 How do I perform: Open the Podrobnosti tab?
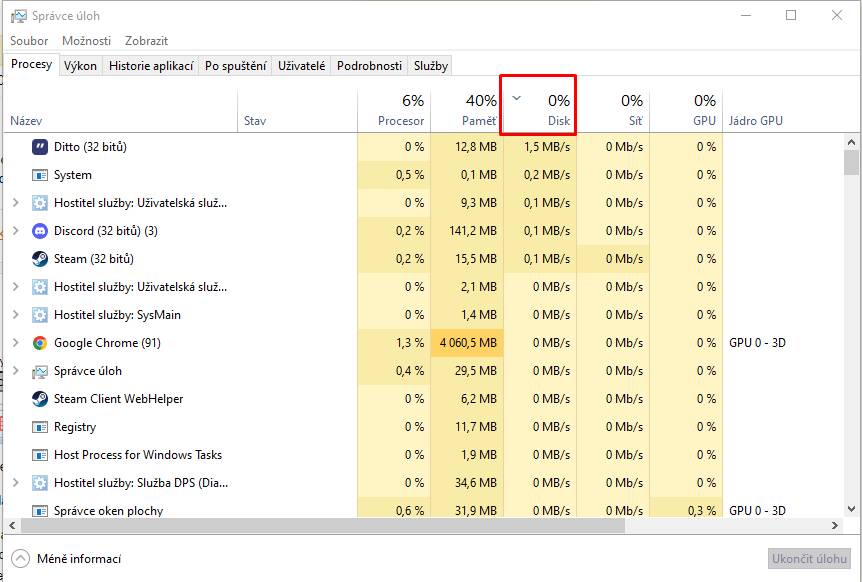point(369,65)
